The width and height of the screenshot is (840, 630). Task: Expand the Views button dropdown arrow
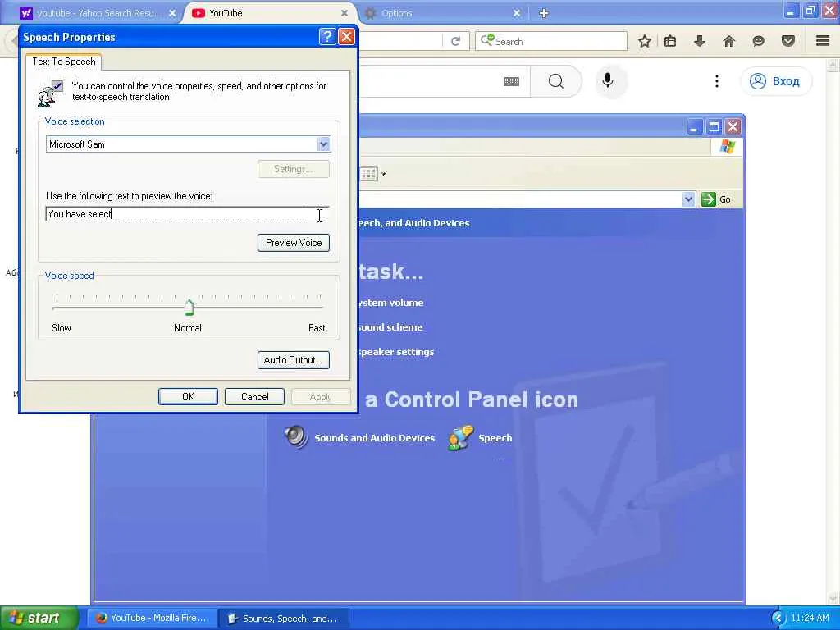point(383,174)
